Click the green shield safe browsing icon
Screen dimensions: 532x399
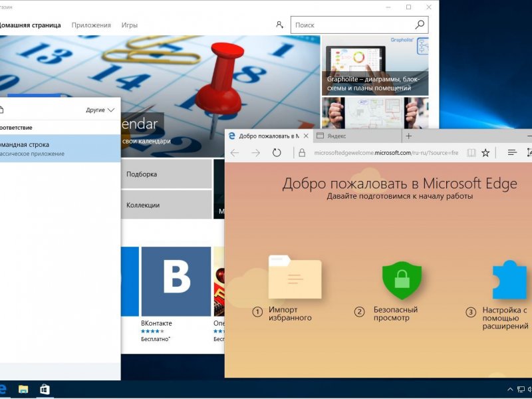pos(402,280)
